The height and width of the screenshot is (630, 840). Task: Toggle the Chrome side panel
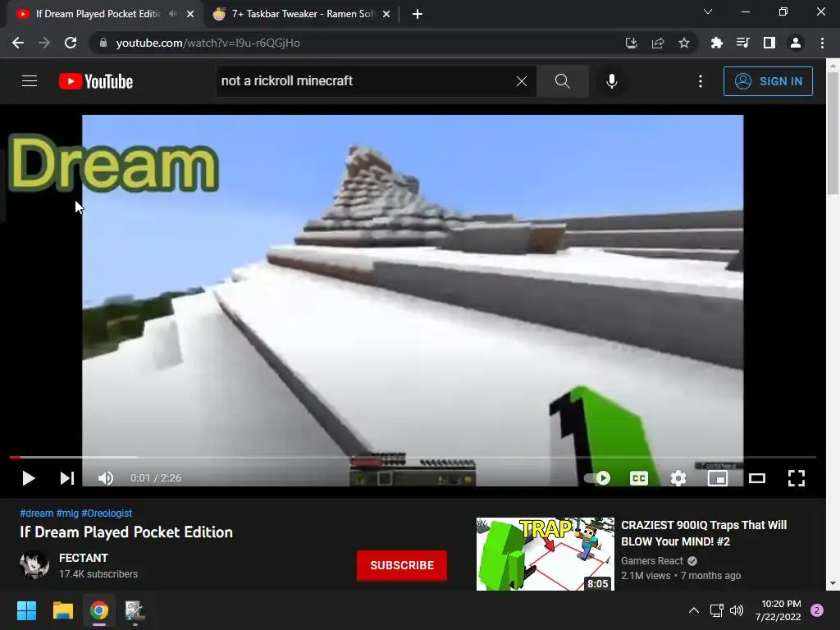(x=769, y=43)
